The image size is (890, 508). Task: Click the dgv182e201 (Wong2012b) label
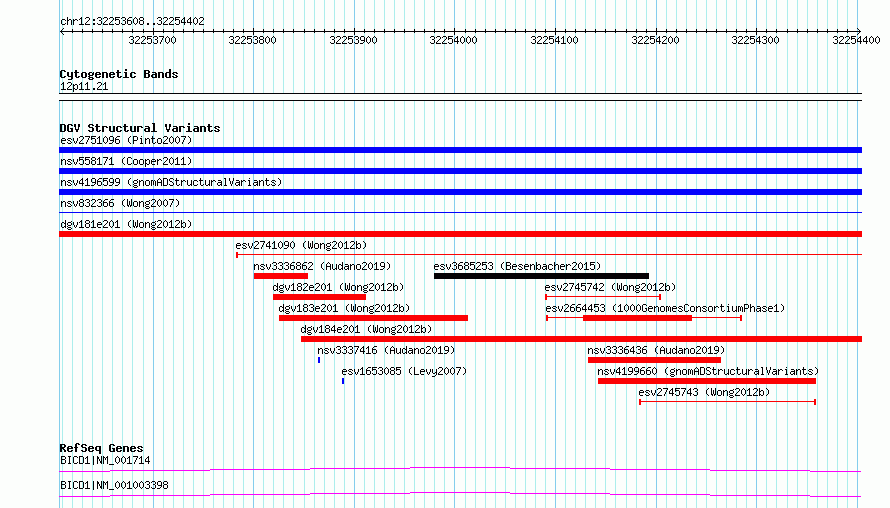pos(338,287)
